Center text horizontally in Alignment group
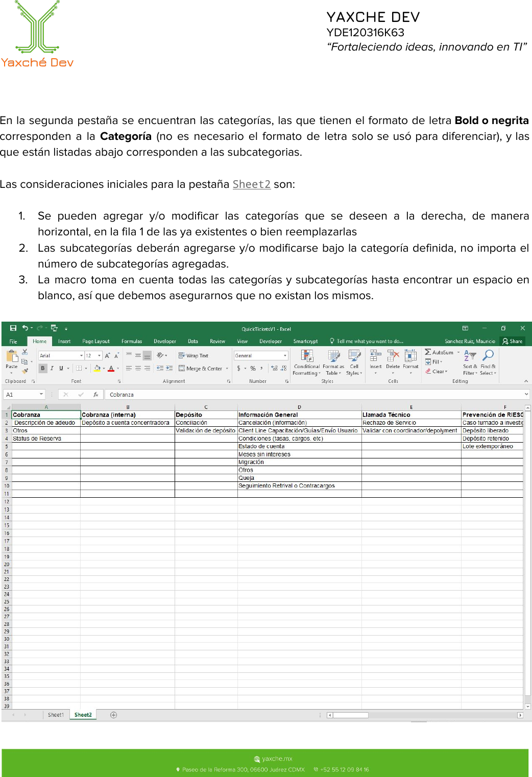Image resolution: width=532 pixels, height=777 pixels. click(x=138, y=368)
